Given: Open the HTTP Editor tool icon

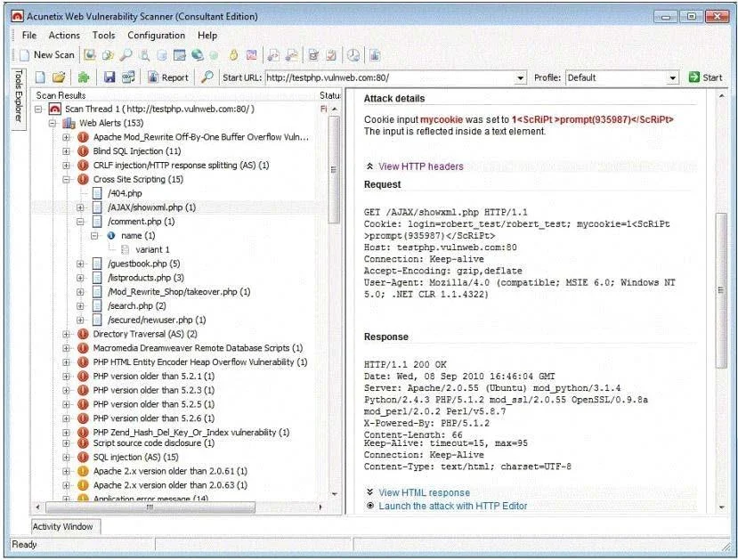Looking at the screenshot, I should click(179, 55).
